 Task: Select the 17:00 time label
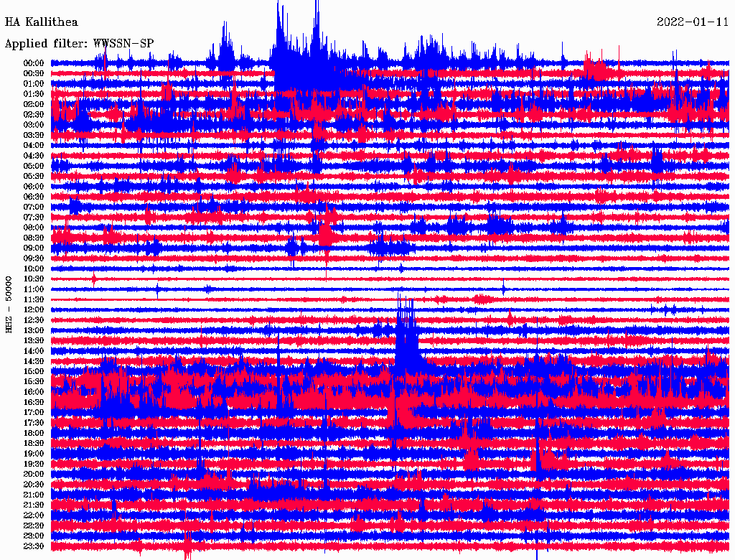click(34, 412)
